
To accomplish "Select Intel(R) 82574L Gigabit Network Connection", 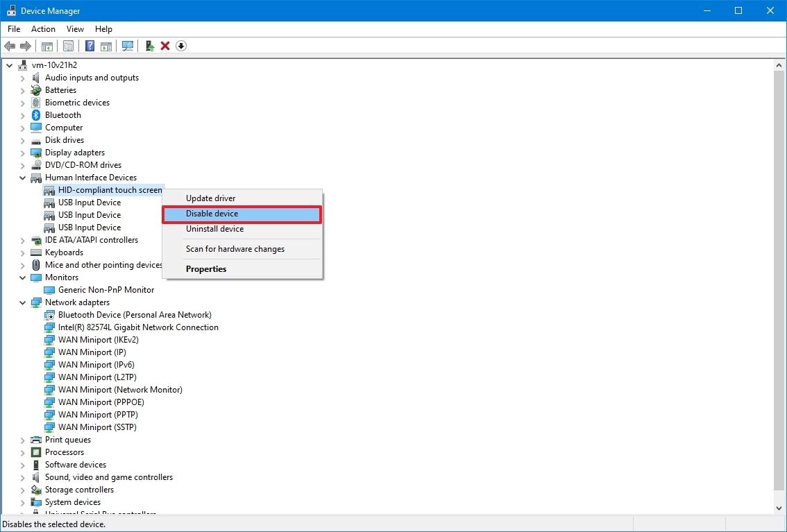I will click(x=138, y=327).
